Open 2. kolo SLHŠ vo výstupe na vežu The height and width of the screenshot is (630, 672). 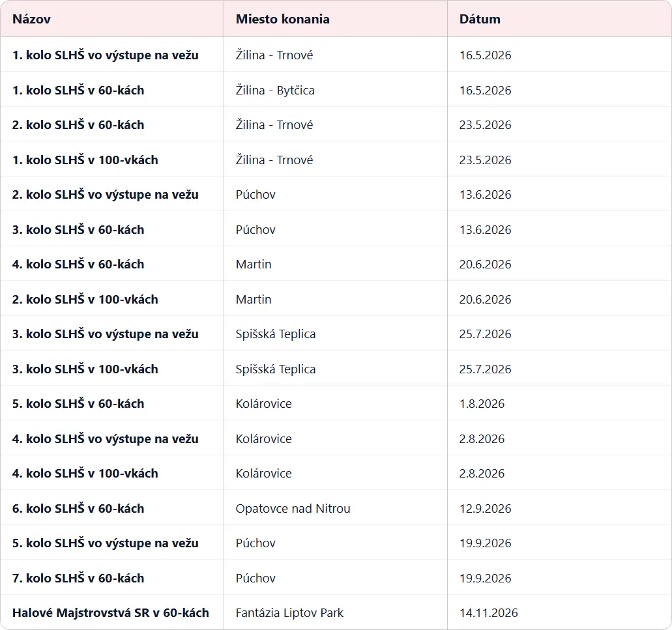(106, 195)
